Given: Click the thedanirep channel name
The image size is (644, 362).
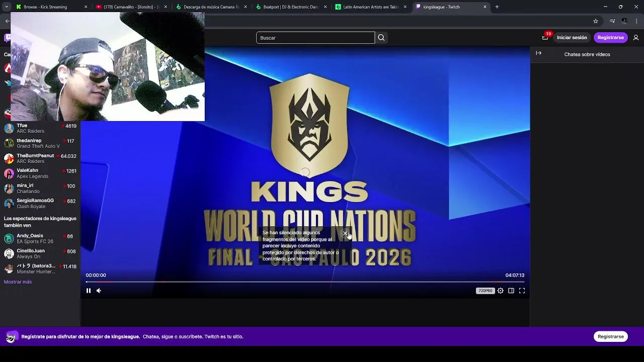Looking at the screenshot, I should [29, 141].
